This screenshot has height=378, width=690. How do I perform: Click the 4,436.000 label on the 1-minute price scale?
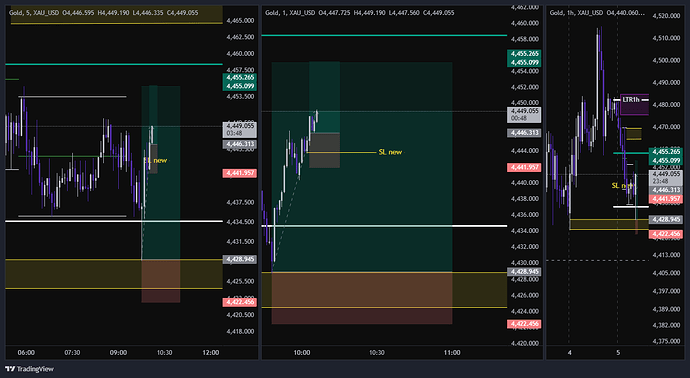pyautogui.click(x=525, y=215)
